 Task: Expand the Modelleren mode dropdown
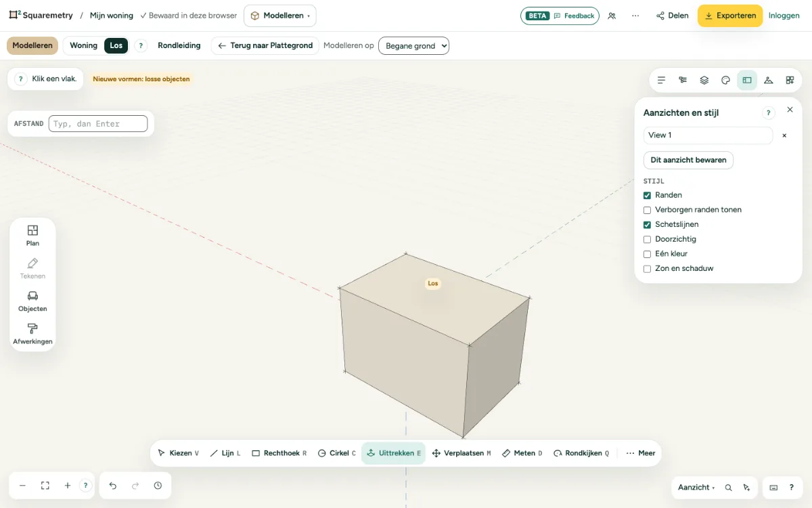[x=279, y=16]
